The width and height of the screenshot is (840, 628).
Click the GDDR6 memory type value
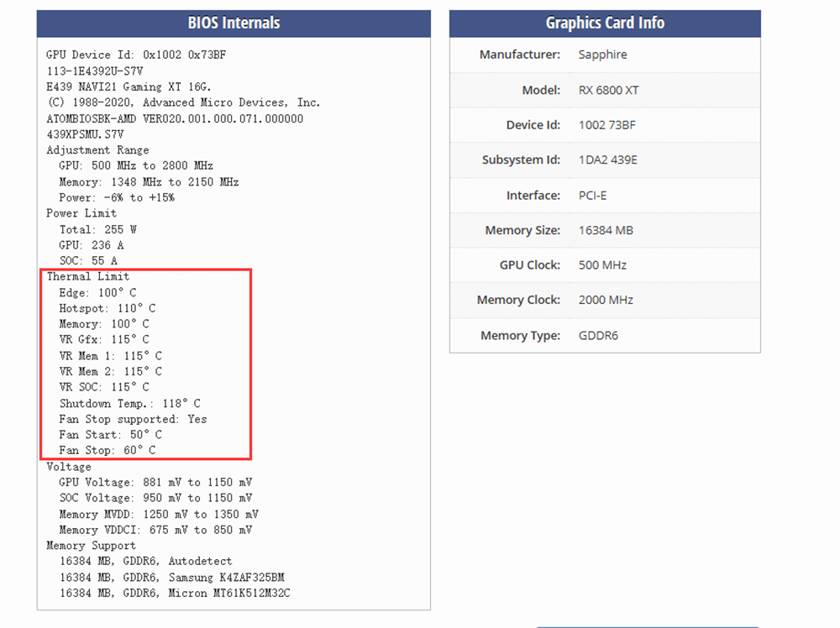598,336
